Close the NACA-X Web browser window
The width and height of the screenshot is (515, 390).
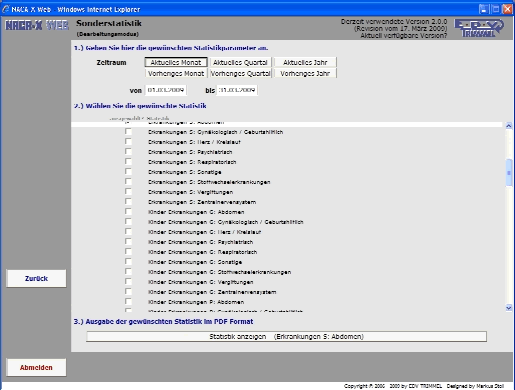point(507,9)
